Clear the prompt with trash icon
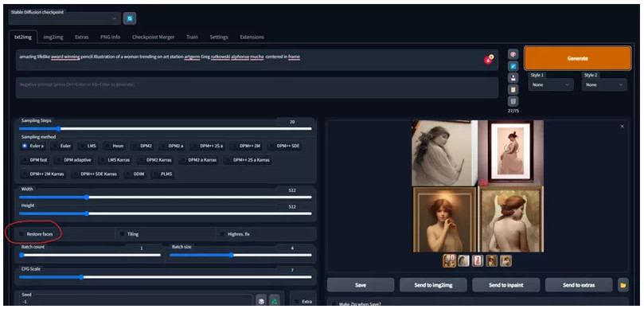 click(513, 101)
